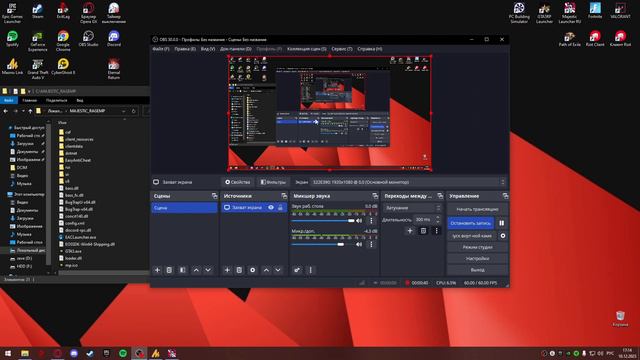
Task: Open Spotify desktop shortcut
Action: (13, 38)
